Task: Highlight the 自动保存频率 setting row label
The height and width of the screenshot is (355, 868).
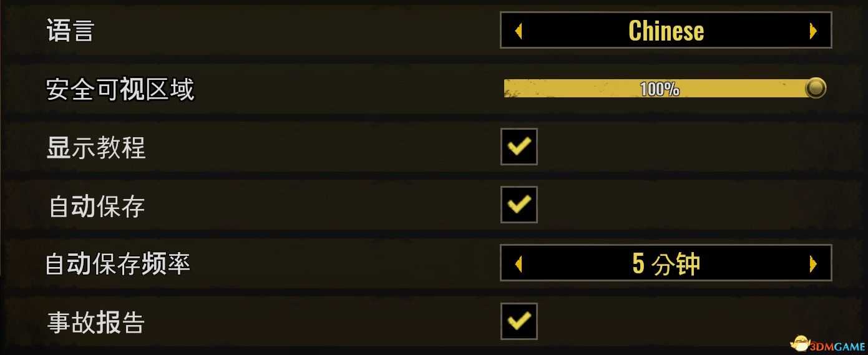Action: [118, 265]
